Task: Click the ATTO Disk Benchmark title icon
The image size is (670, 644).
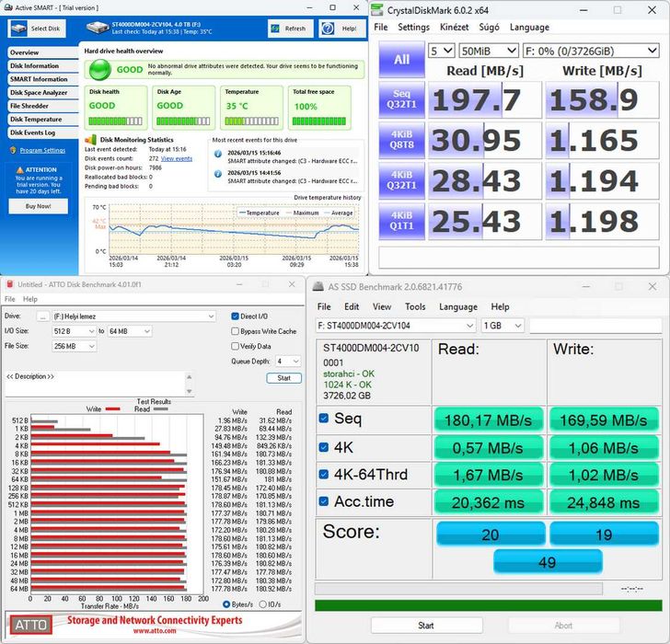Action: (x=10, y=284)
